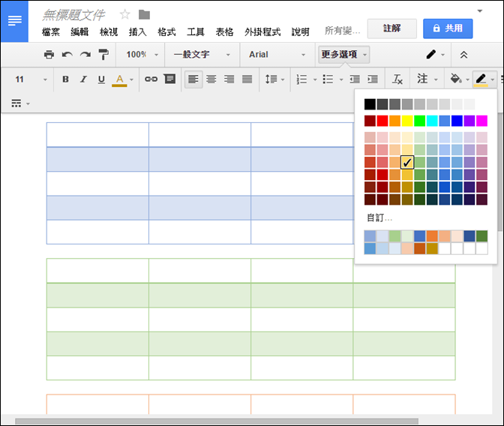Open the 一般文字 style dropdown

[x=202, y=55]
